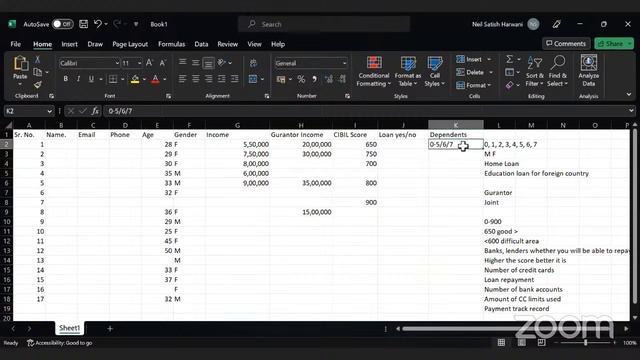Toggle Underline formatting
The image size is (640, 360).
91,79
